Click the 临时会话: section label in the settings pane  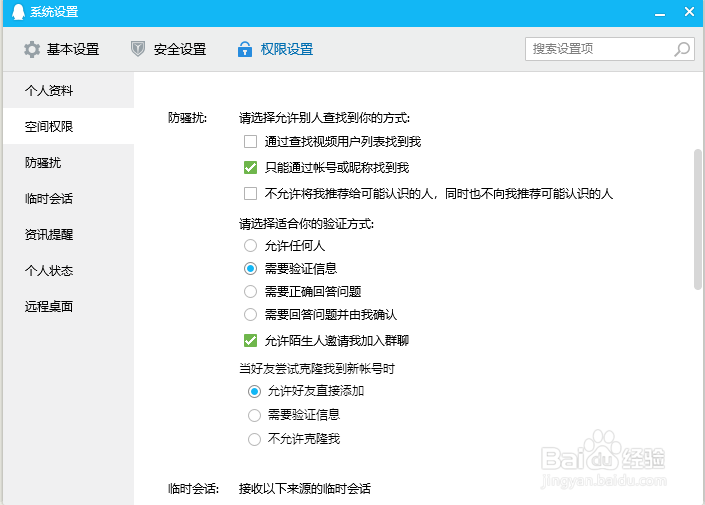[x=193, y=488]
